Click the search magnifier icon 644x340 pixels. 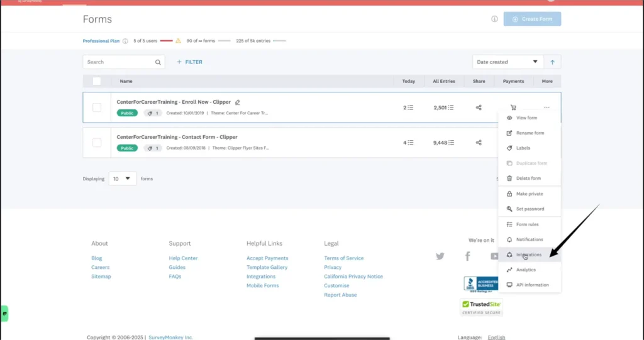[158, 62]
